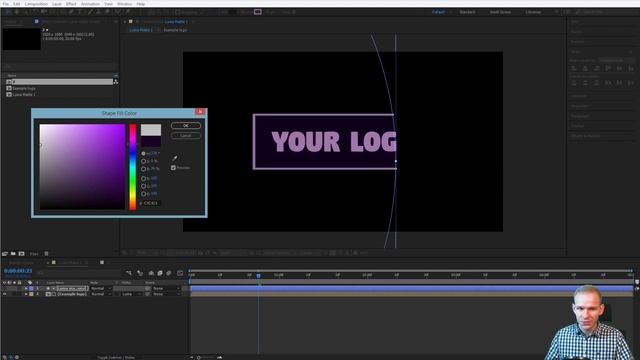This screenshot has height=360, width=640.
Task: Open Parent dropdown for layer 1
Action: click(166, 288)
